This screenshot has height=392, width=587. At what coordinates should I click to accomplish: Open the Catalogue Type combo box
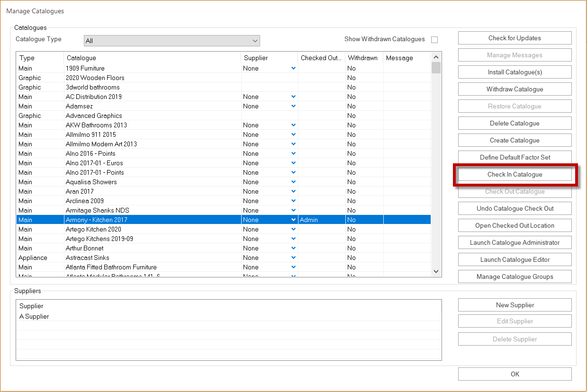(x=172, y=41)
